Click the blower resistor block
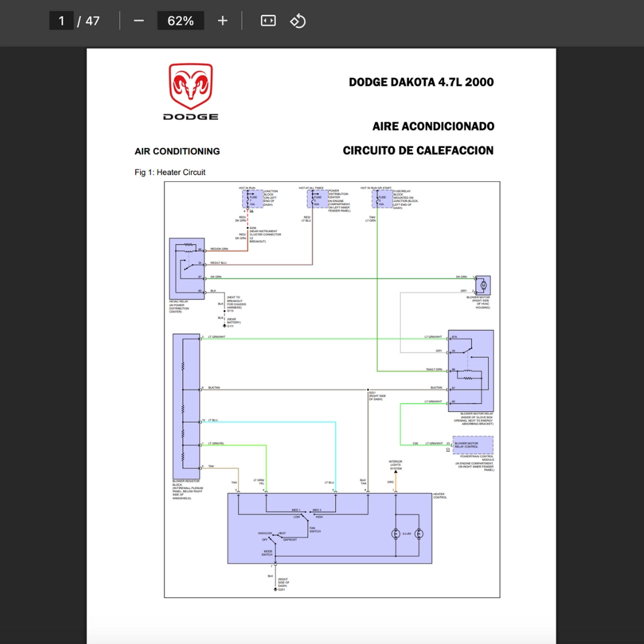This screenshot has width=644, height=644. click(186, 406)
